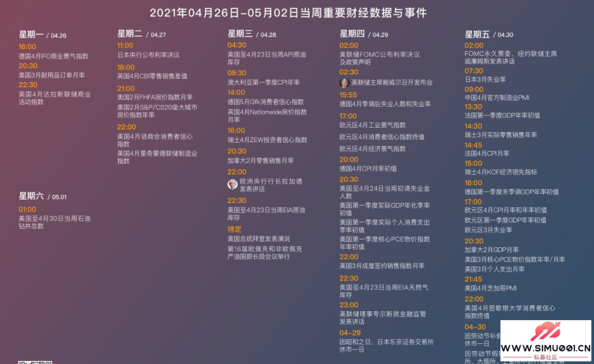Select the 星期一 04.26 day header

coord(42,35)
